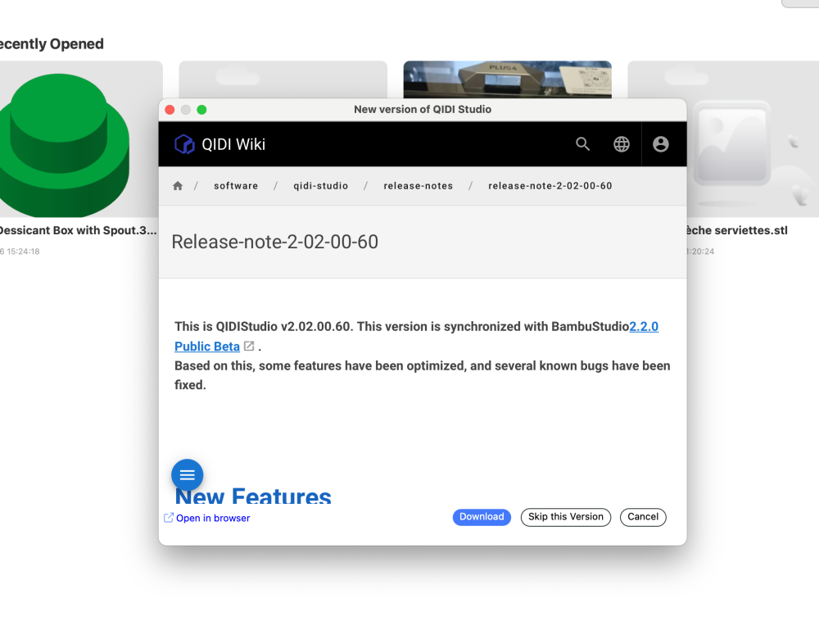Download the new QIDI Studio version

482,517
